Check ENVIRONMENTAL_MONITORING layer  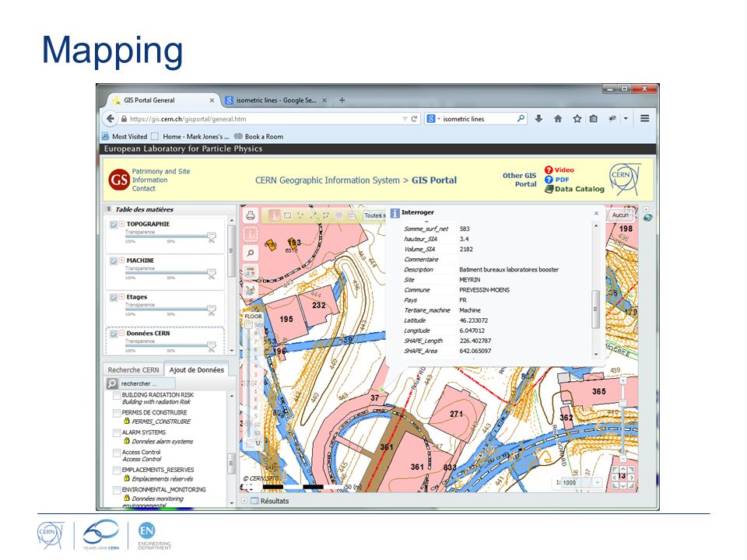pos(117,489)
